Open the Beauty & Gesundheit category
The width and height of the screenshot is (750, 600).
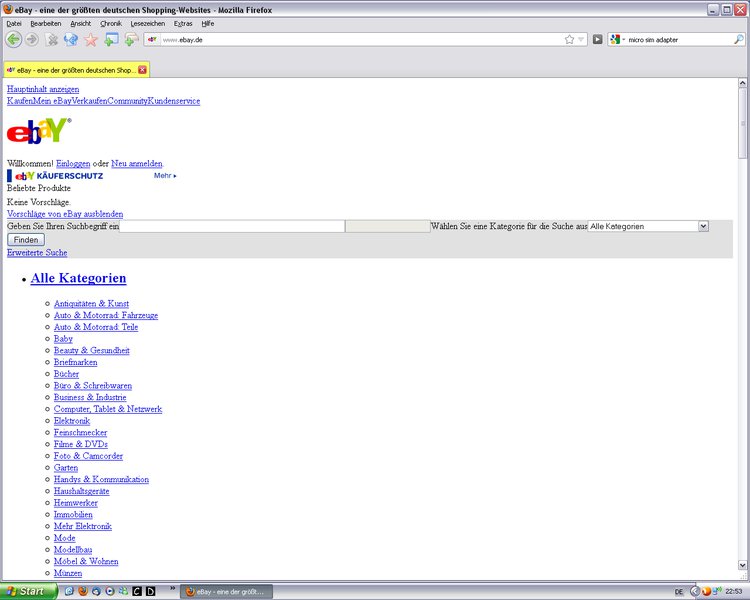pyautogui.click(x=91, y=350)
